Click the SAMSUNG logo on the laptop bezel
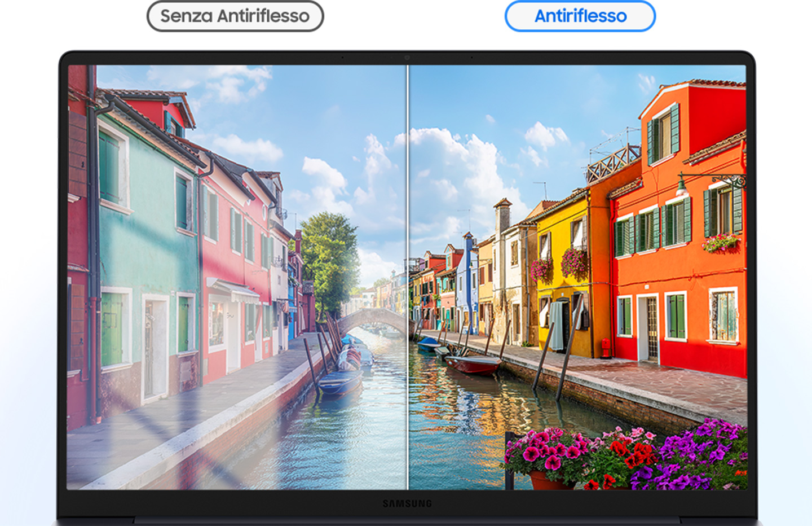 point(407,503)
